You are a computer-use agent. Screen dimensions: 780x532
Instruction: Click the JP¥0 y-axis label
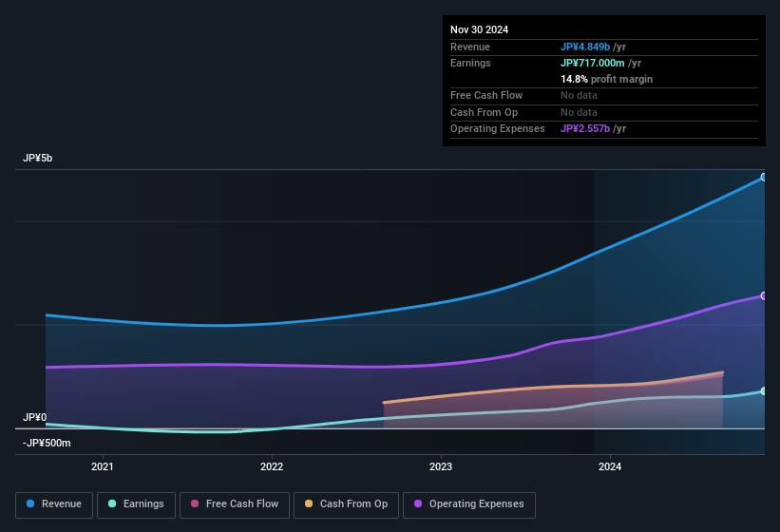[34, 417]
